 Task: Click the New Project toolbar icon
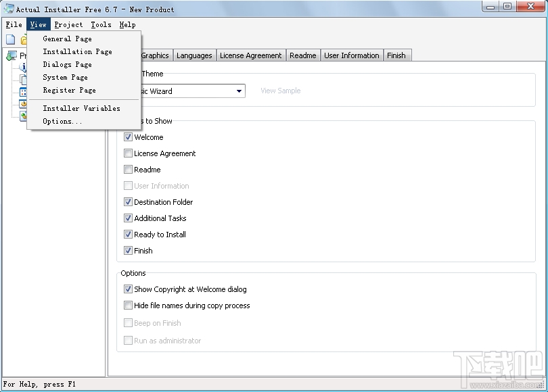9,39
